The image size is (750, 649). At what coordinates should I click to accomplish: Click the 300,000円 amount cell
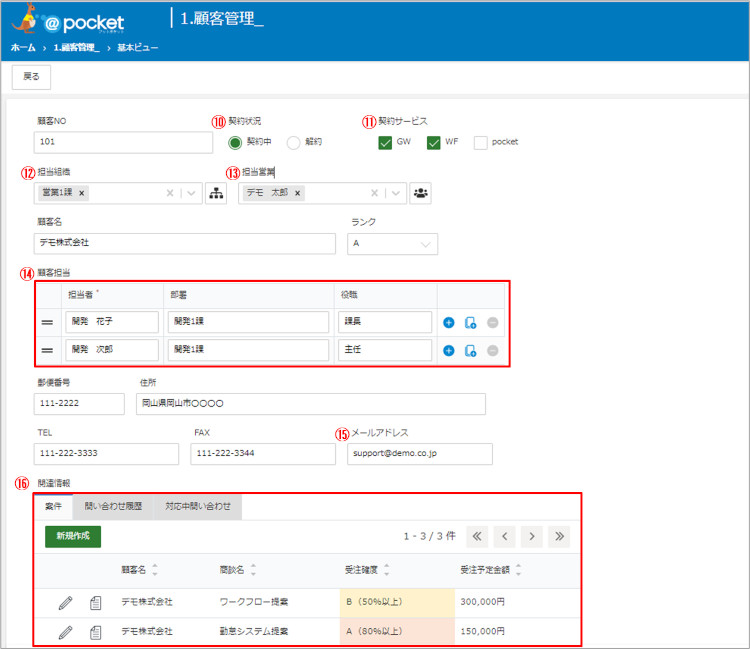483,603
